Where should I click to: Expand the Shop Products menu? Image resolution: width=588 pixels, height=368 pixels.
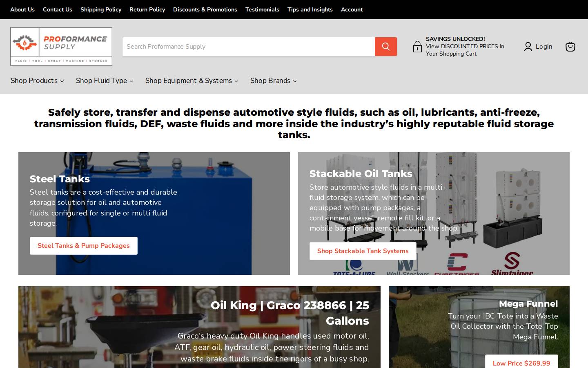click(x=37, y=81)
